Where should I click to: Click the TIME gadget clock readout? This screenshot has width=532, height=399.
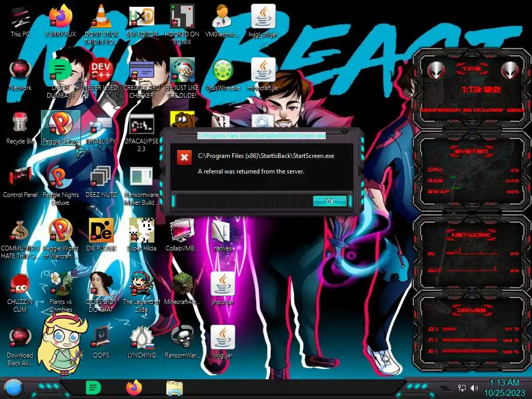481,89
